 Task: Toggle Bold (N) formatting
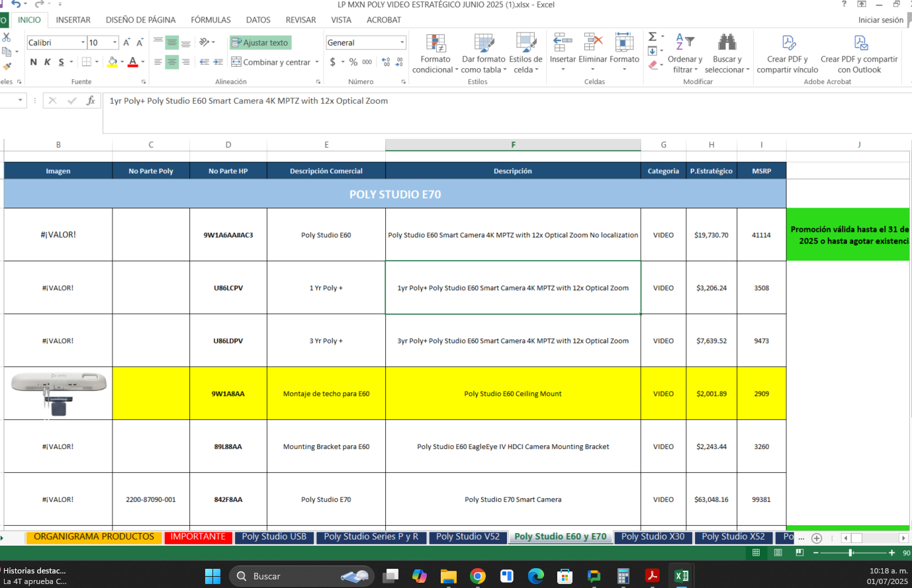coord(34,62)
